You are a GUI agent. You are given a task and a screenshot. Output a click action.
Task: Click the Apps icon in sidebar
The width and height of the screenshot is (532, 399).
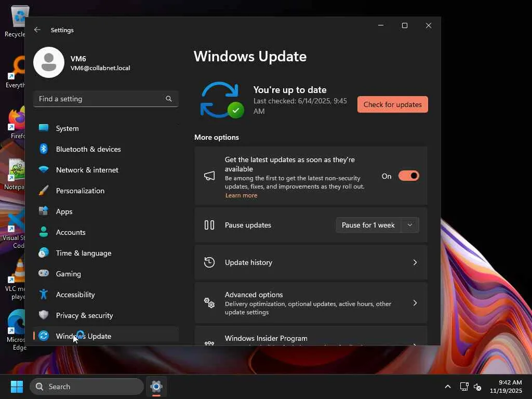point(44,211)
